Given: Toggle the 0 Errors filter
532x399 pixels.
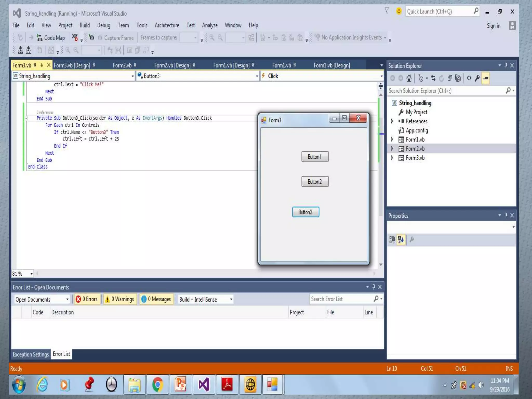Looking at the screenshot, I should 87,299.
